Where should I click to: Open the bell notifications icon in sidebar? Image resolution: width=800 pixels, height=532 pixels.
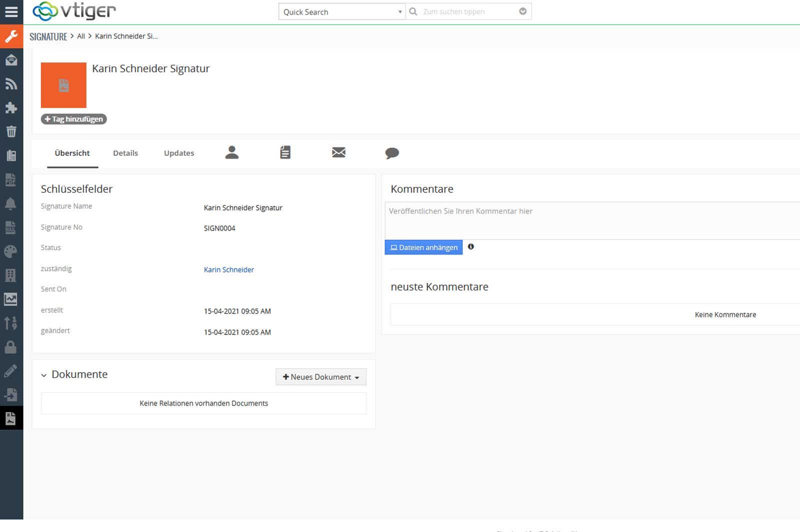pyautogui.click(x=11, y=204)
